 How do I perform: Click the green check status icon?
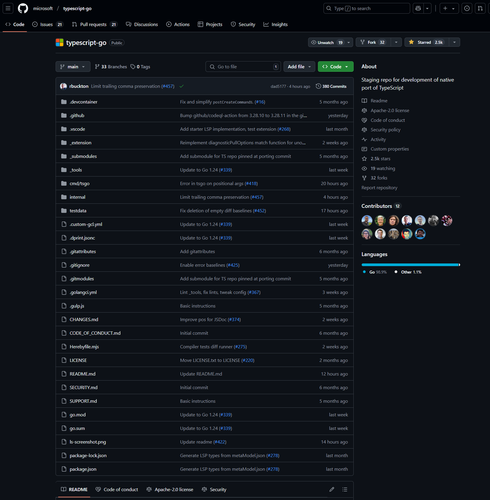pyautogui.click(x=181, y=86)
